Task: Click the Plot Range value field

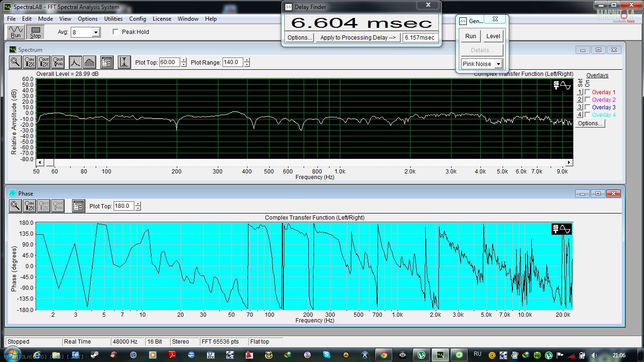Action: tap(233, 62)
